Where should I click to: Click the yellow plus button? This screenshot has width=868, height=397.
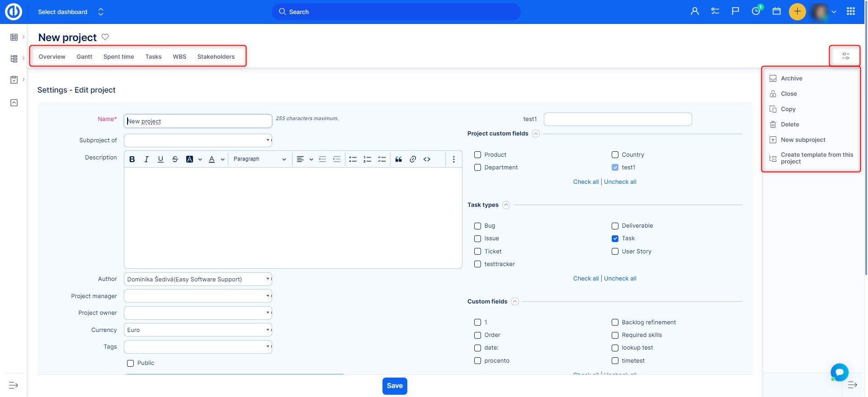[x=797, y=11]
